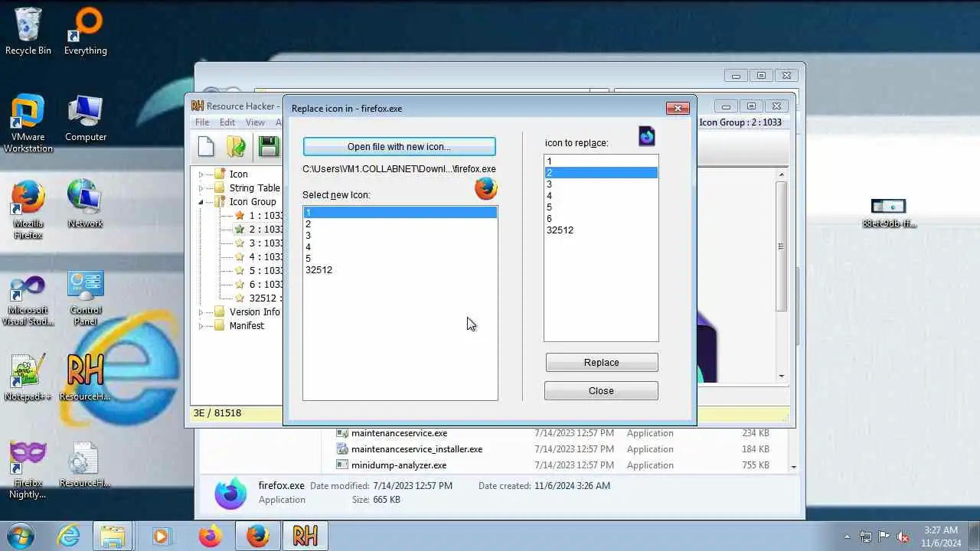980x551 pixels.
Task: Select Icon Group entry 4 : 1033 in tree
Action: tap(259, 257)
